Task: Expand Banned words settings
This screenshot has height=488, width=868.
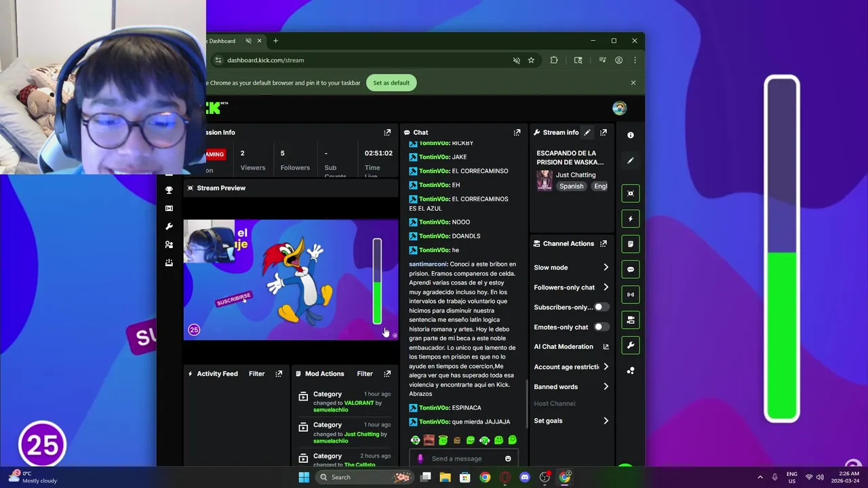Action: (572, 387)
